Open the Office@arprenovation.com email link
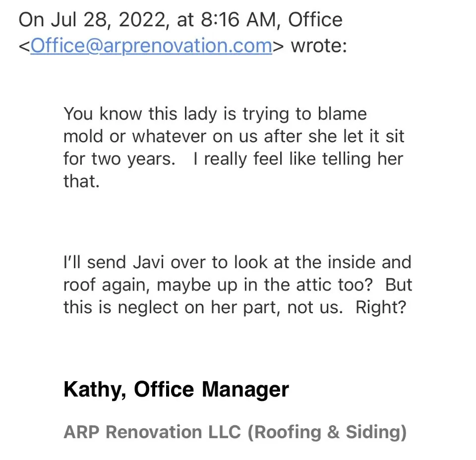 [151, 46]
